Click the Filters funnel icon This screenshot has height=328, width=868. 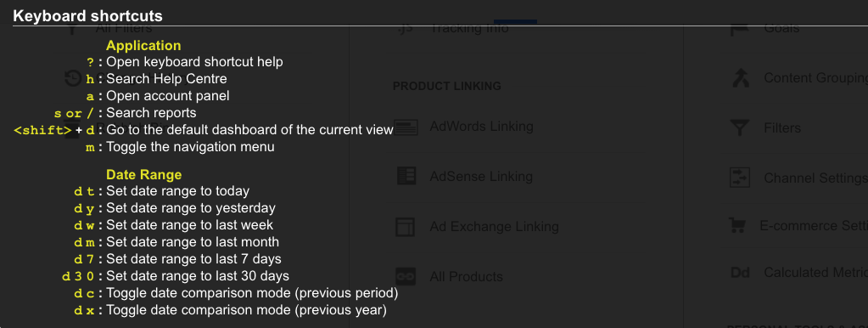740,128
